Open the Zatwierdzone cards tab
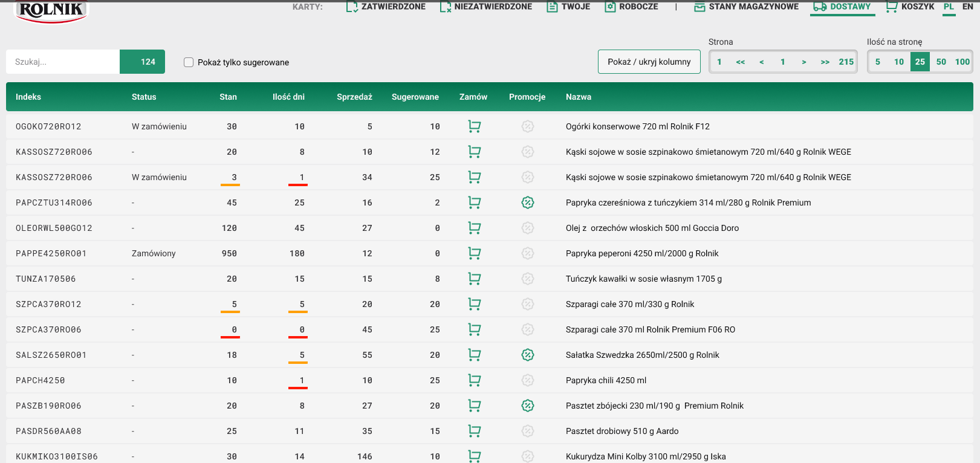 pyautogui.click(x=386, y=7)
